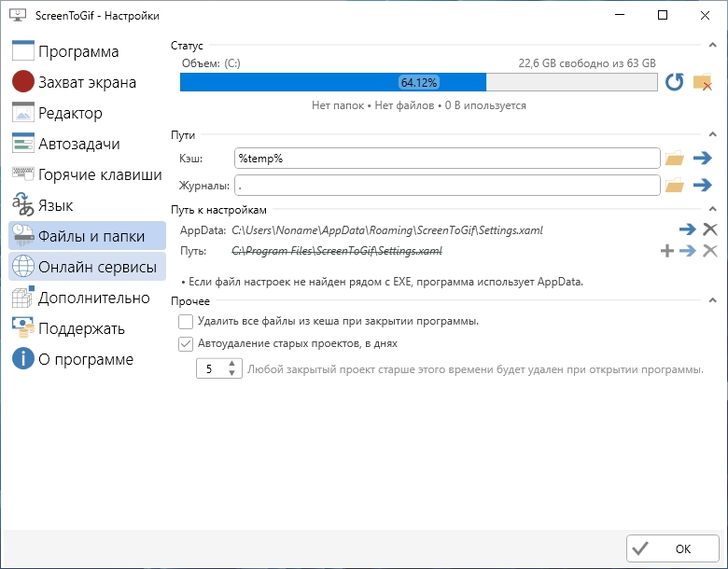This screenshot has width=728, height=569.
Task: Click the red record circle icon
Action: tap(22, 82)
